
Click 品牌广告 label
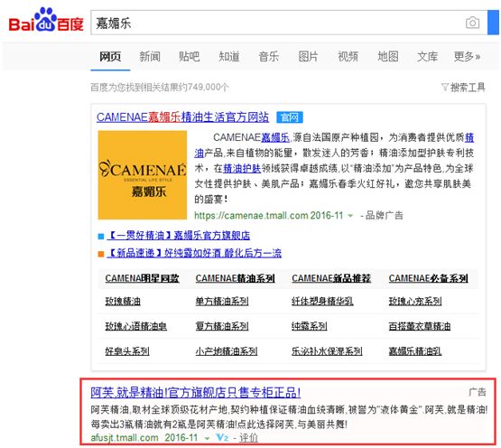(385, 215)
